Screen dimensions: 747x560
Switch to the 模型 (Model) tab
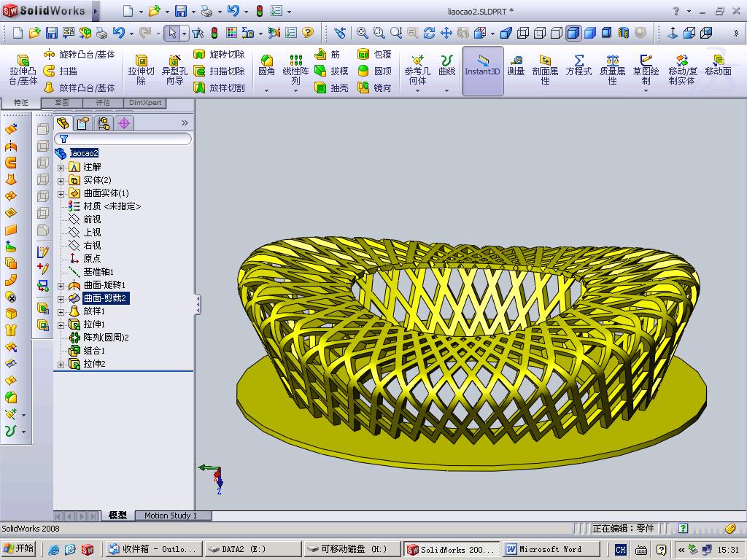117,516
